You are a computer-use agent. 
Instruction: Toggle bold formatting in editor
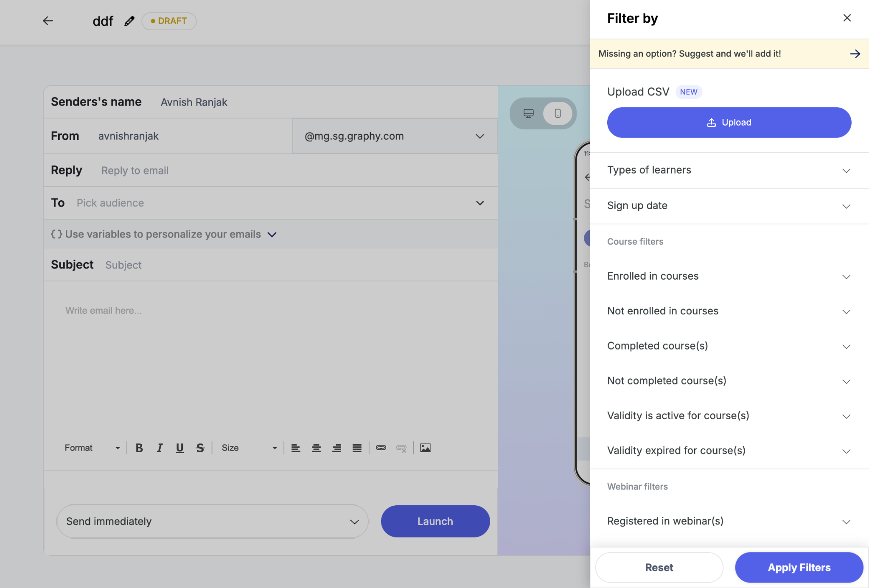139,448
